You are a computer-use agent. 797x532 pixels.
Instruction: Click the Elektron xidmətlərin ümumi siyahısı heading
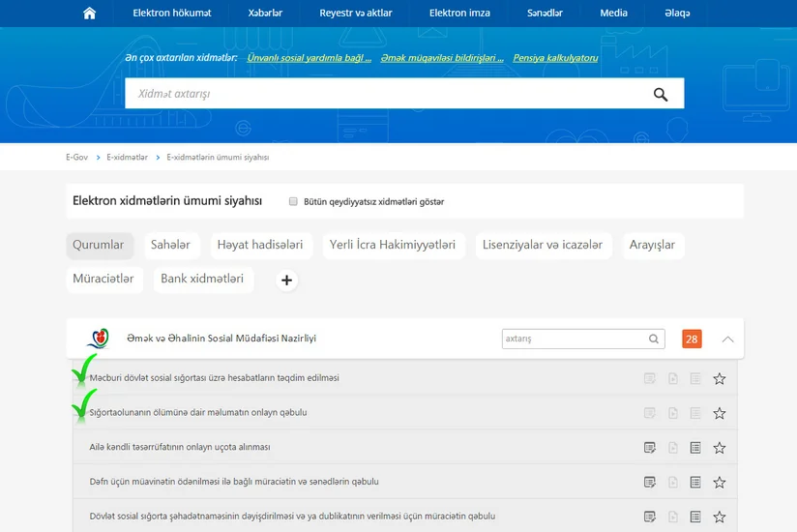(167, 201)
